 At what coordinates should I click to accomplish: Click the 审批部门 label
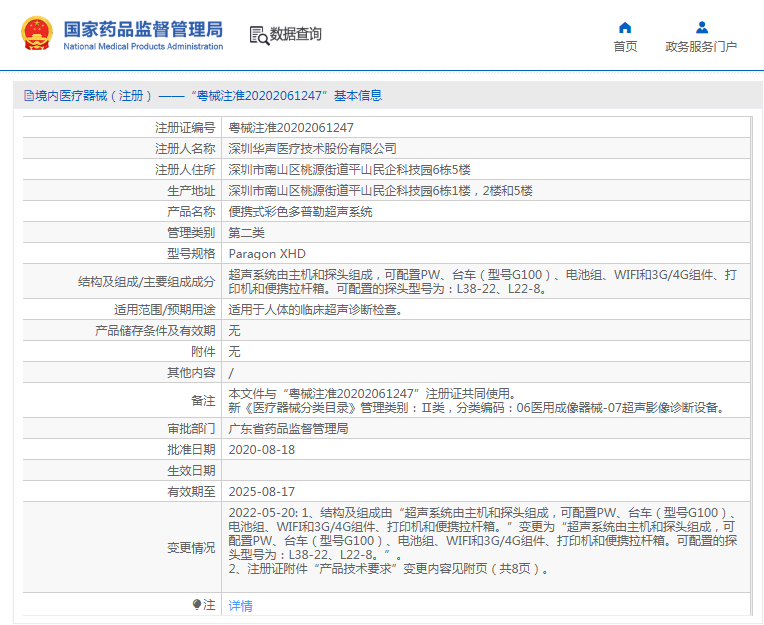tap(191, 428)
